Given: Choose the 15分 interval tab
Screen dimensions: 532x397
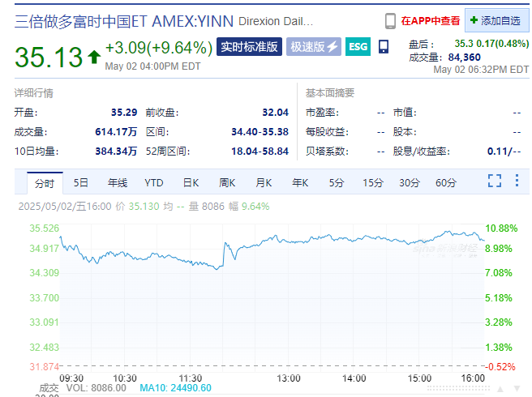Looking at the screenshot, I should pyautogui.click(x=373, y=182).
